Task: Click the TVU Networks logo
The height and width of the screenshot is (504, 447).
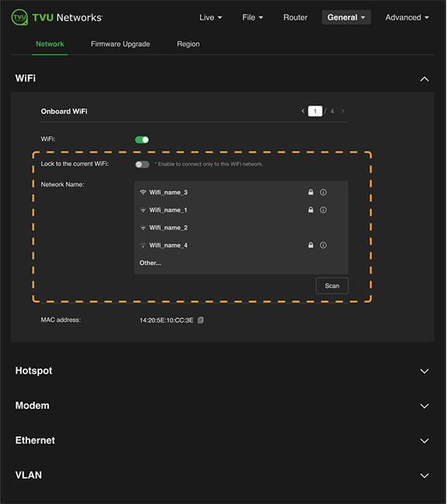Action: 57,17
